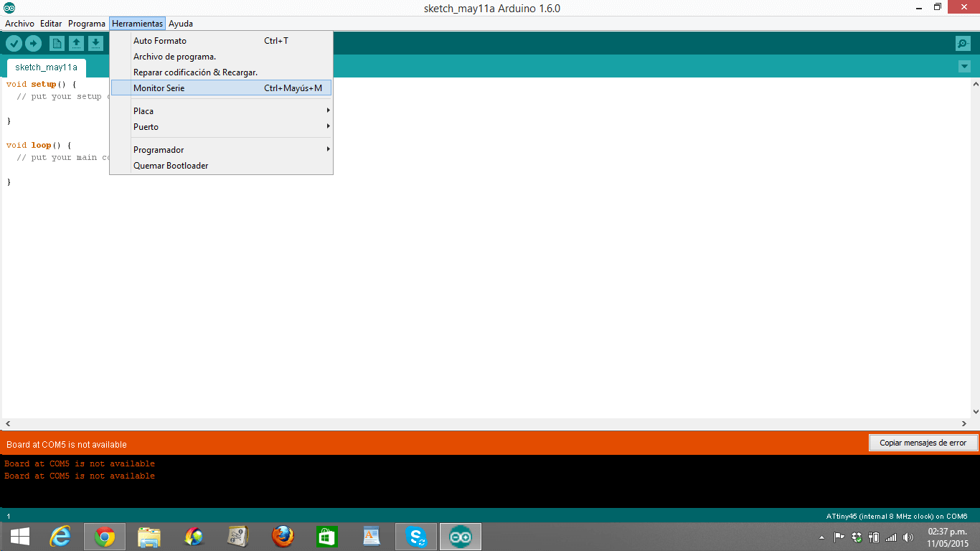This screenshot has height=551, width=980.
Task: Click the New sketch icon
Action: point(57,44)
